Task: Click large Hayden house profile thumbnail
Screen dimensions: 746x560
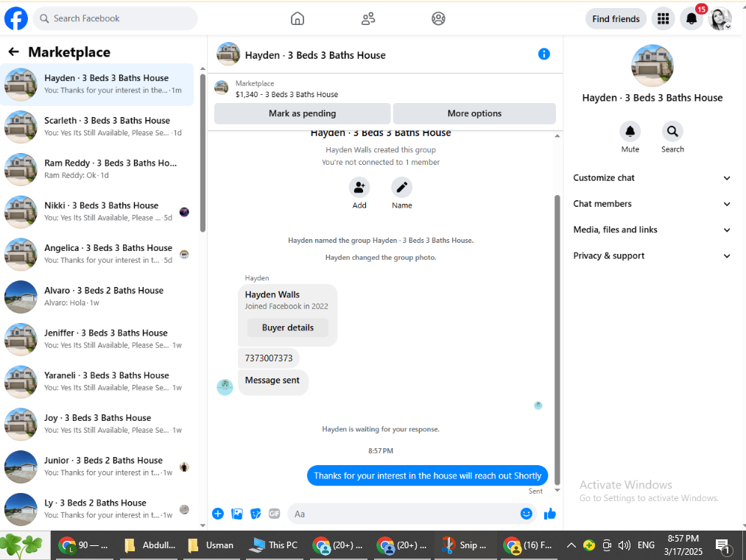Action: point(652,65)
